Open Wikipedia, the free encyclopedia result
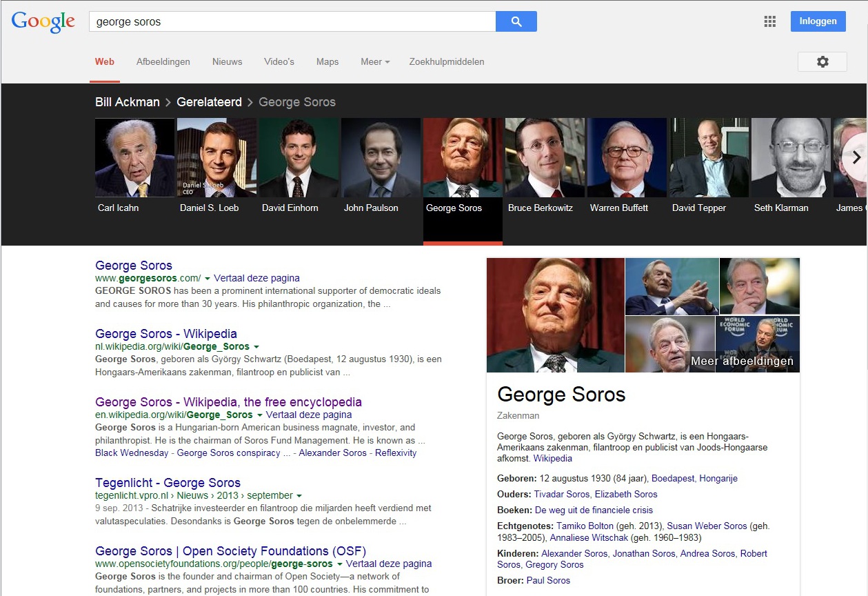This screenshot has height=596, width=868. pos(228,402)
